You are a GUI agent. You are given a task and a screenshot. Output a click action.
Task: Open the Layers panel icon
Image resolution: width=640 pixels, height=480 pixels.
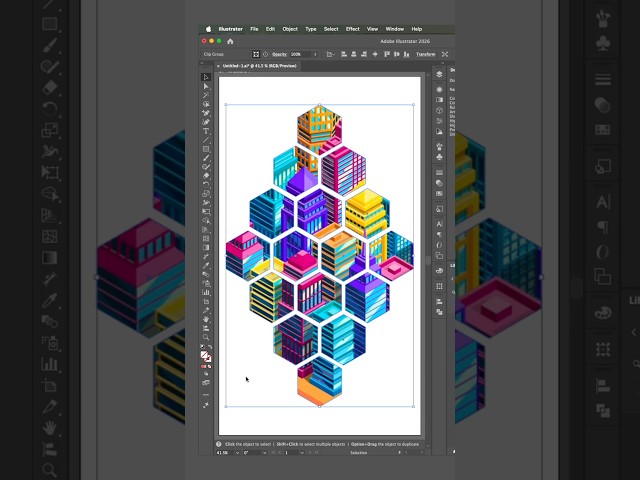[439, 74]
